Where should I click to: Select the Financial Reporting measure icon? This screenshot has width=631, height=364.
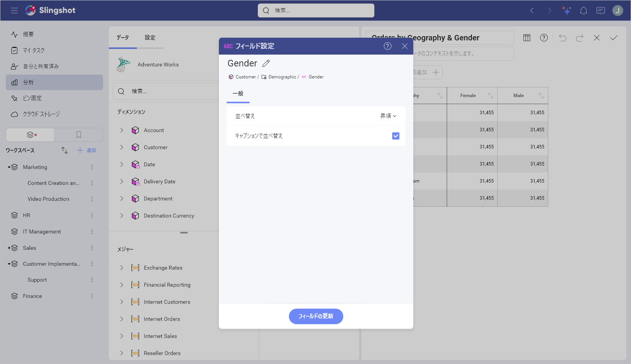(x=135, y=285)
